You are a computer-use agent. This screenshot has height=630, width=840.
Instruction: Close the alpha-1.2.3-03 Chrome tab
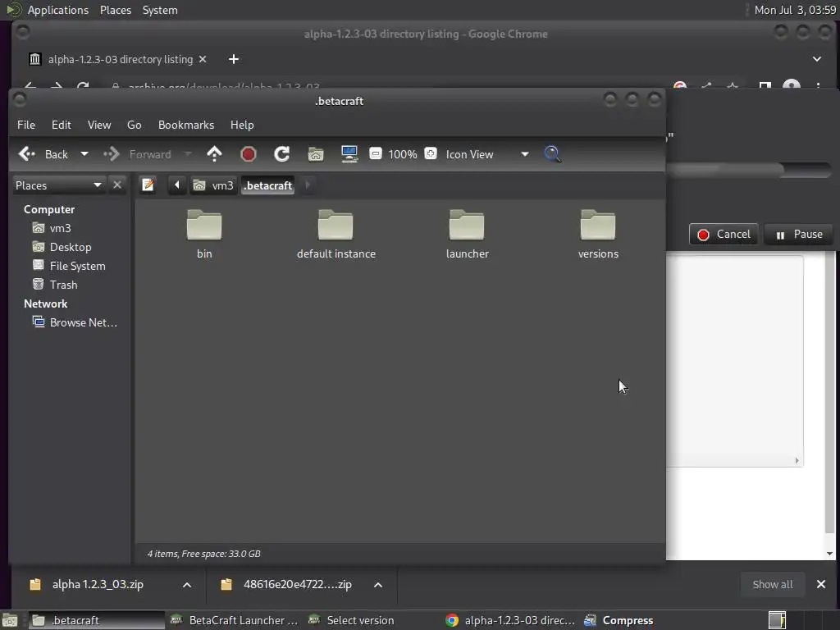[203, 59]
